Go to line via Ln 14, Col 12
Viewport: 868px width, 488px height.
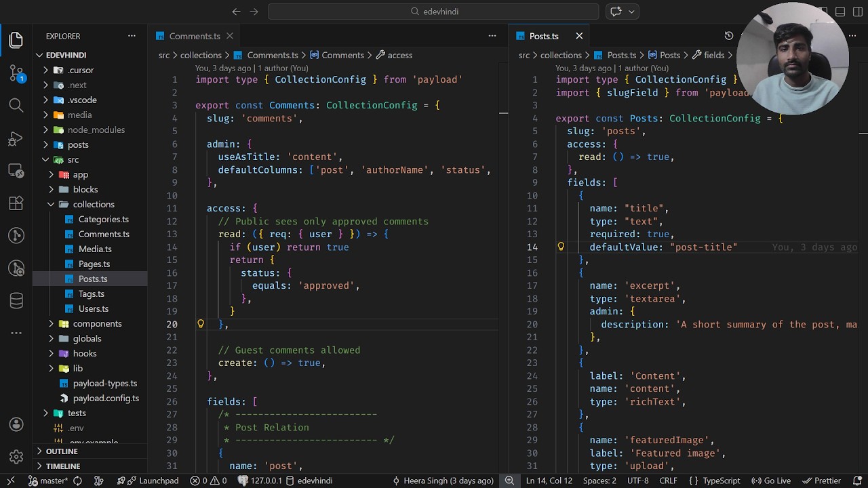click(x=549, y=481)
